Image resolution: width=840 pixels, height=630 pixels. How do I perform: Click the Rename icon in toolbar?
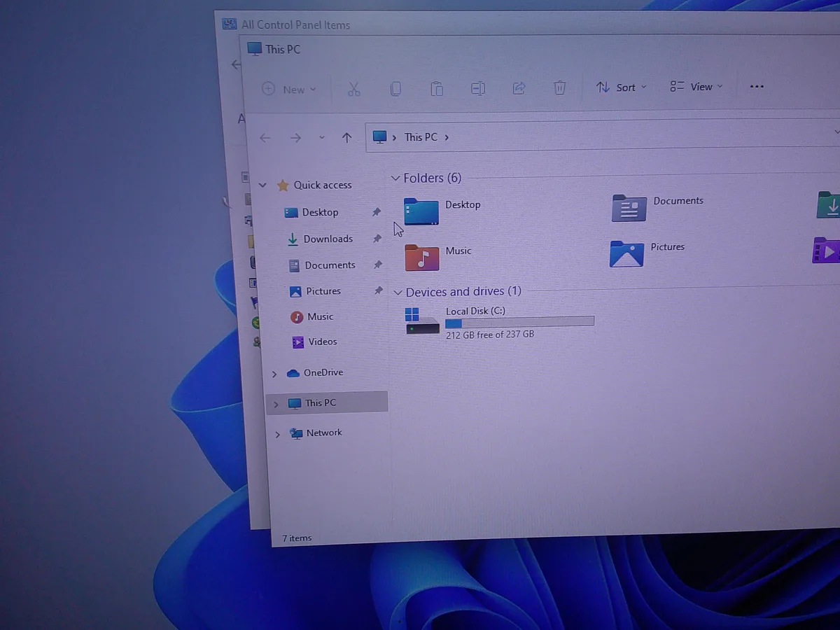[478, 88]
